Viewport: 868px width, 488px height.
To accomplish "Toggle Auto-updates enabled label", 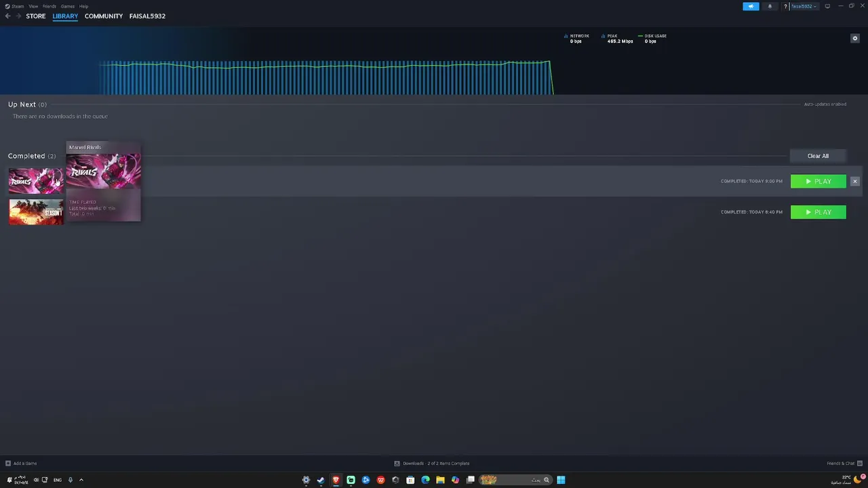I will [x=825, y=104].
